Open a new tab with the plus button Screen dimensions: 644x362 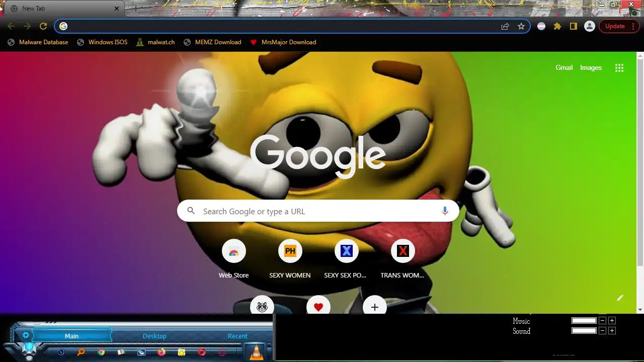[x=135, y=9]
